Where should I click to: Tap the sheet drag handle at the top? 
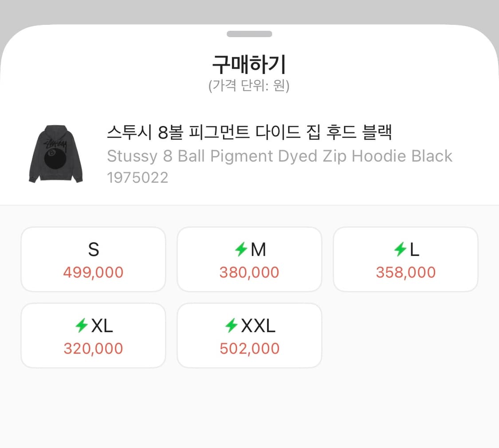(249, 33)
